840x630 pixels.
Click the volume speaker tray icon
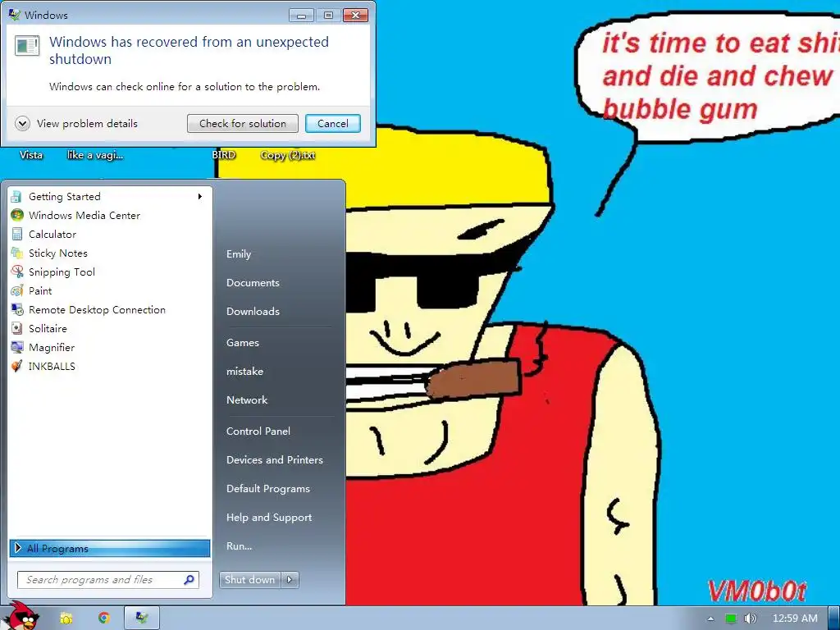click(750, 619)
